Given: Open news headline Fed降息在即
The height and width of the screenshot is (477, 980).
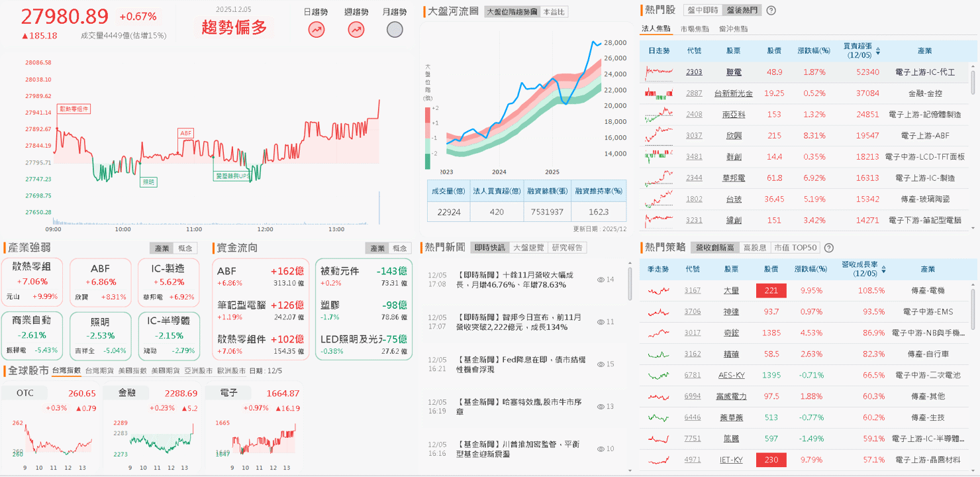Looking at the screenshot, I should pyautogui.click(x=521, y=364).
